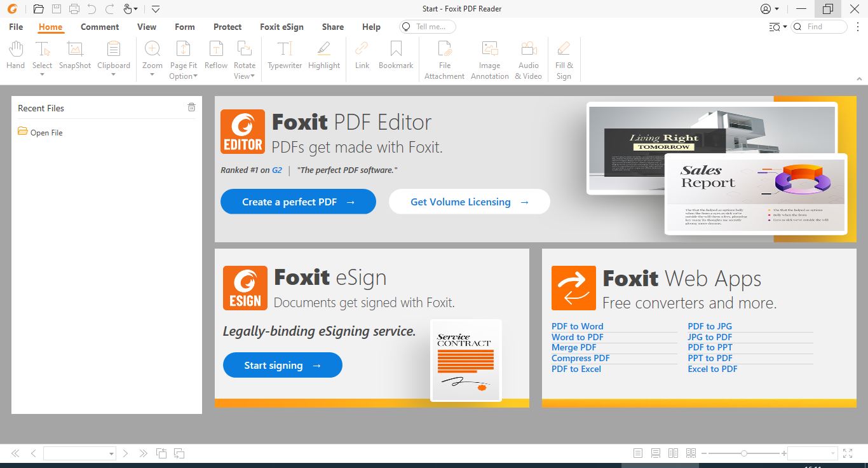Click the Get Volume Licensing button
868x468 pixels.
(x=470, y=202)
